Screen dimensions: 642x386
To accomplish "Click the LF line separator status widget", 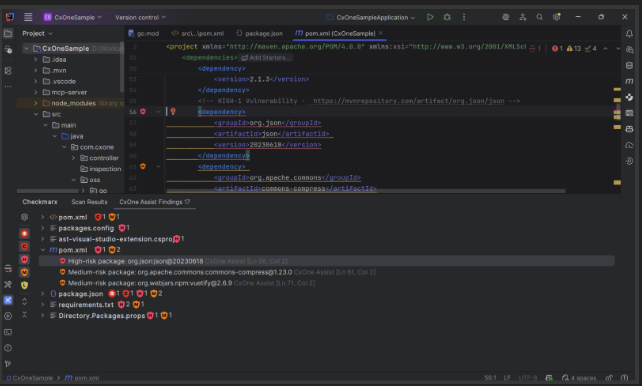I will 507,378.
